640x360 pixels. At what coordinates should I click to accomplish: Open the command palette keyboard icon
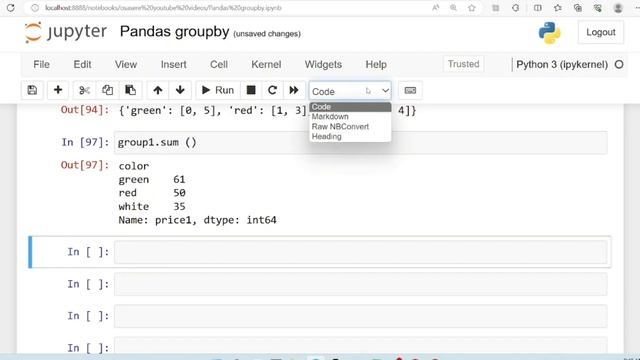(x=410, y=90)
